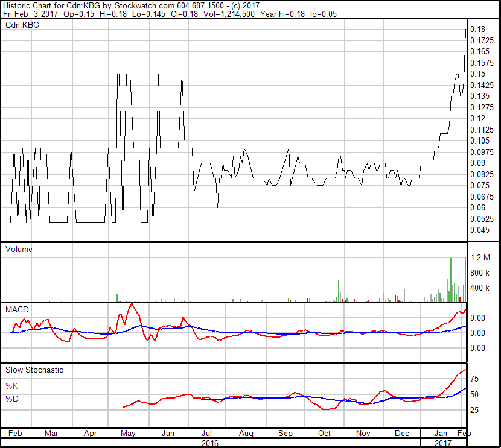Click the 0.075 price axis label

[x=480, y=185]
